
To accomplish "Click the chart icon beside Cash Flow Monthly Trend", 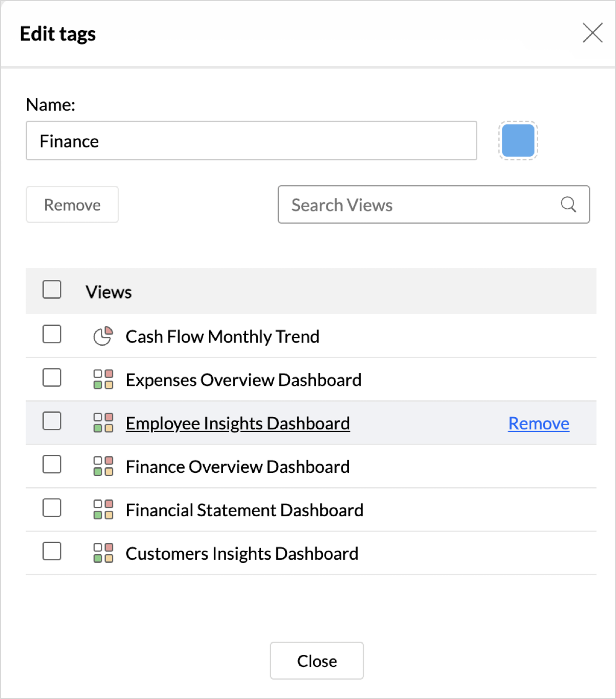I will click(x=103, y=336).
